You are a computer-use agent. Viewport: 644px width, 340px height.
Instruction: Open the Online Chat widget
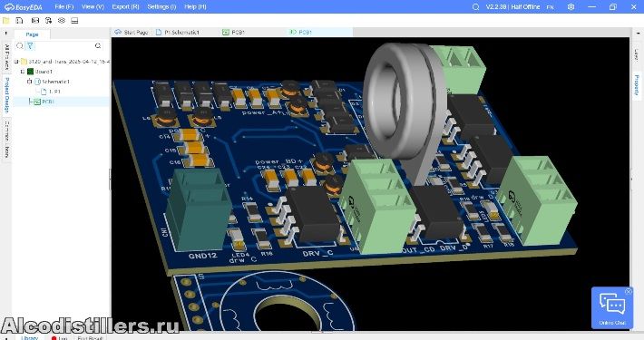point(612,307)
